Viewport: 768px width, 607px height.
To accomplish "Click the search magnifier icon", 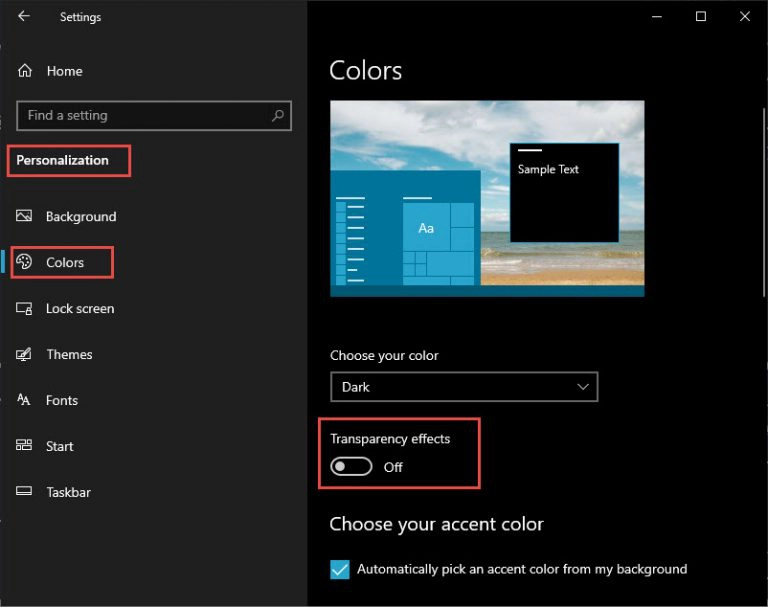I will tap(278, 116).
